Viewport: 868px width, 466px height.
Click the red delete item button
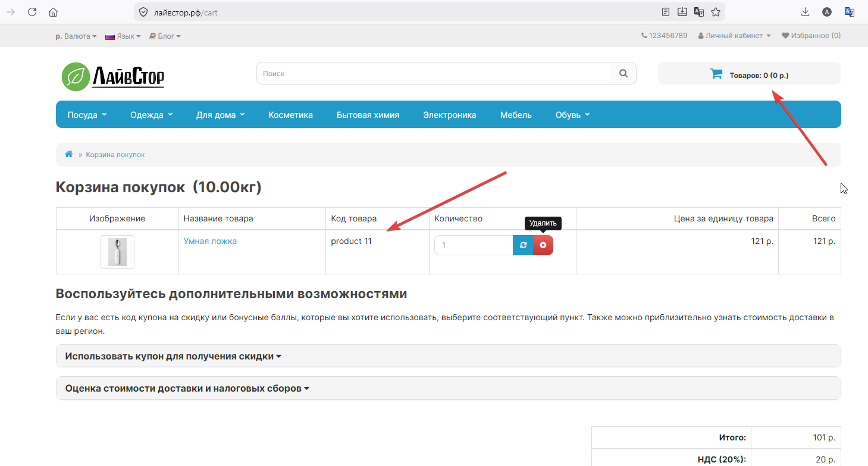coord(543,245)
